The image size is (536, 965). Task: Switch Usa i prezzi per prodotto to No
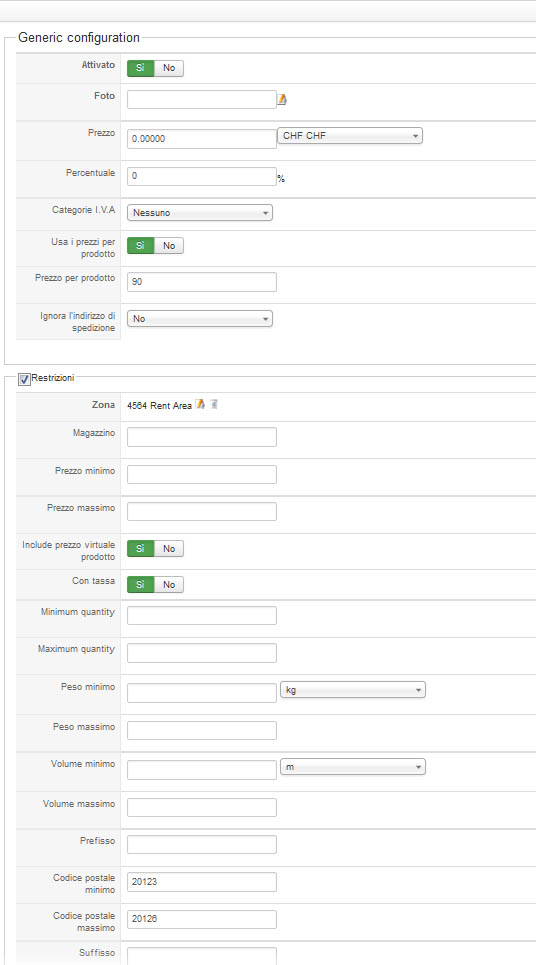(x=169, y=246)
